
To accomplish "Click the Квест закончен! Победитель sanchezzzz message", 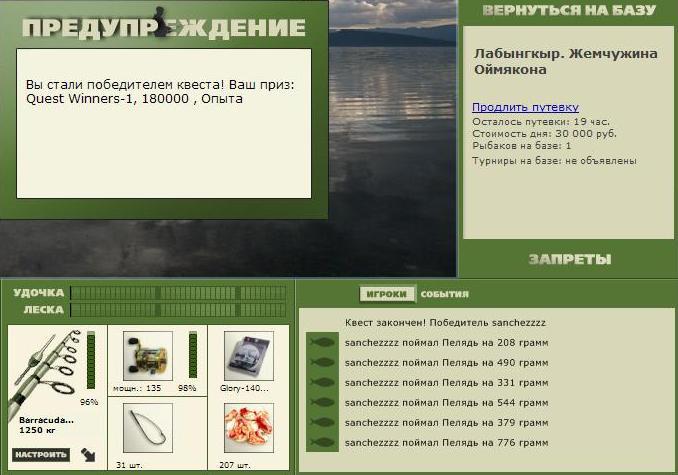I will [x=445, y=323].
